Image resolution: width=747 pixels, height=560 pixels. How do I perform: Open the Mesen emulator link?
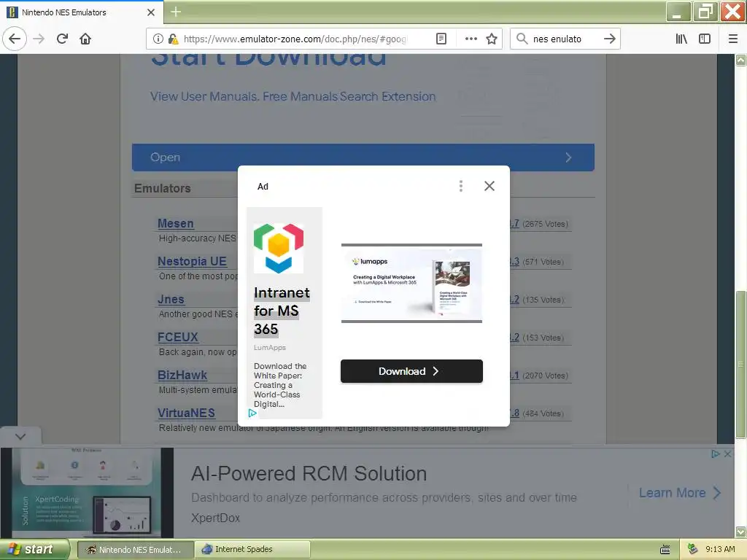(x=175, y=223)
